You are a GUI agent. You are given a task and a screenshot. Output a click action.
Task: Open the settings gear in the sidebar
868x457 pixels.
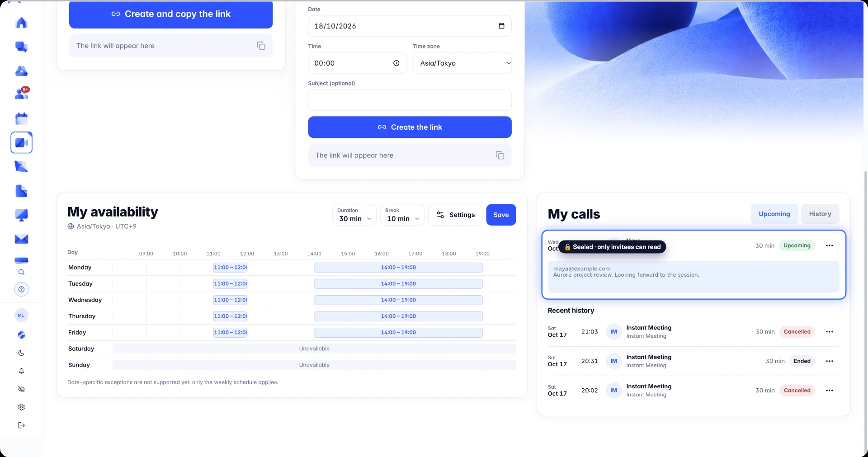[x=21, y=407]
